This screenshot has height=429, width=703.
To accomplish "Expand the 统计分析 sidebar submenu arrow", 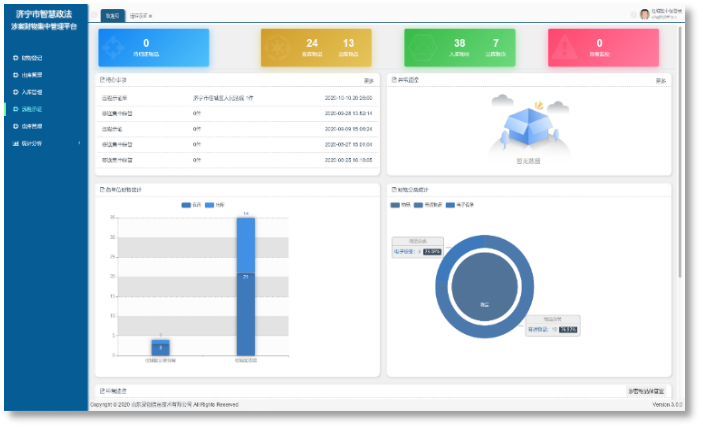I will [x=80, y=143].
